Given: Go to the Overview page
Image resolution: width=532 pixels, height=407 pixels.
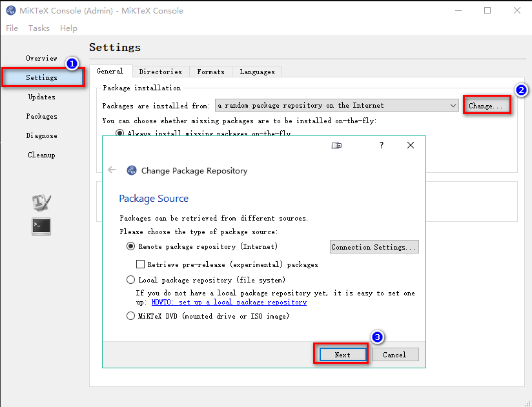Looking at the screenshot, I should (x=42, y=58).
